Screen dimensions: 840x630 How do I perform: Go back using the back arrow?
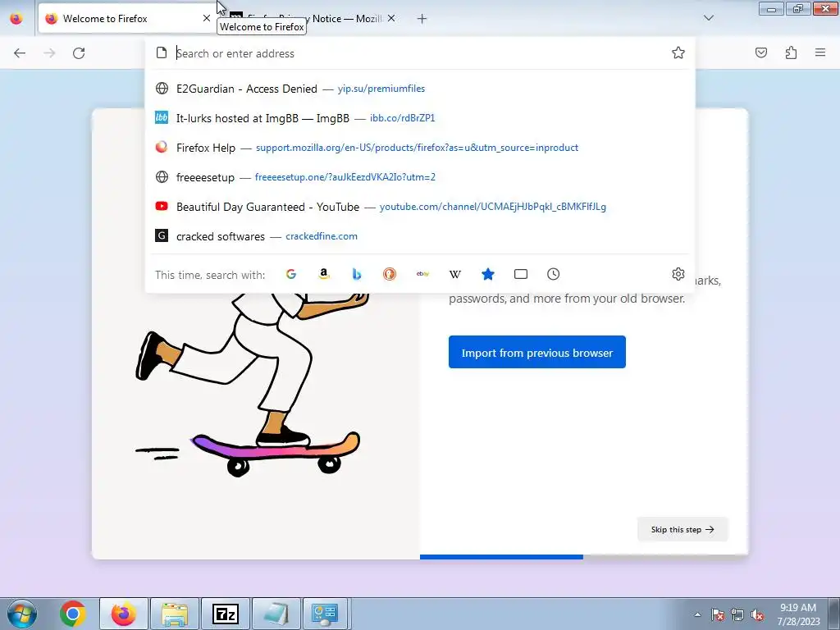[x=20, y=53]
